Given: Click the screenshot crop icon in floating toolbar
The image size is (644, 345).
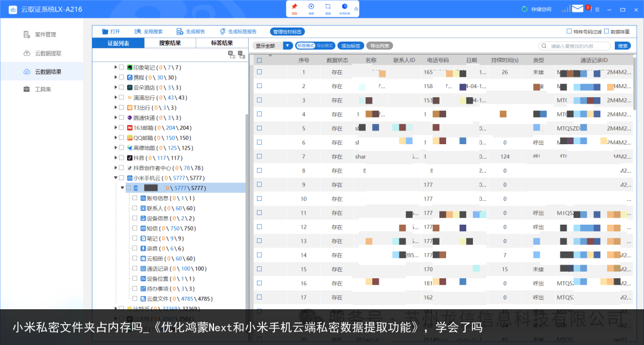Looking at the screenshot, I should [328, 7].
